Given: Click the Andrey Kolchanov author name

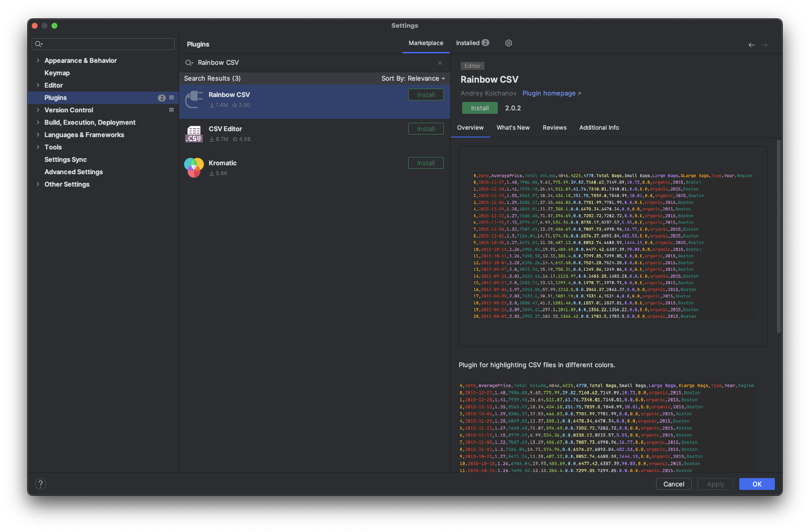Looking at the screenshot, I should (x=488, y=93).
